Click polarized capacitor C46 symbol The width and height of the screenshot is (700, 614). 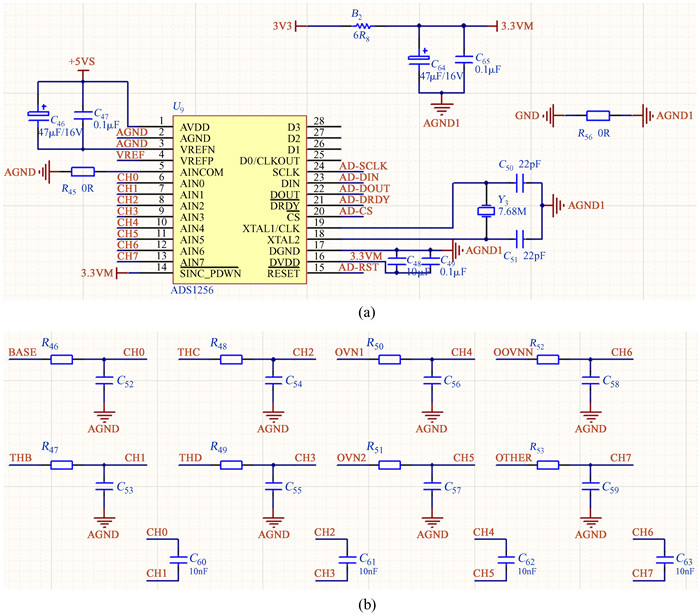tap(41, 114)
